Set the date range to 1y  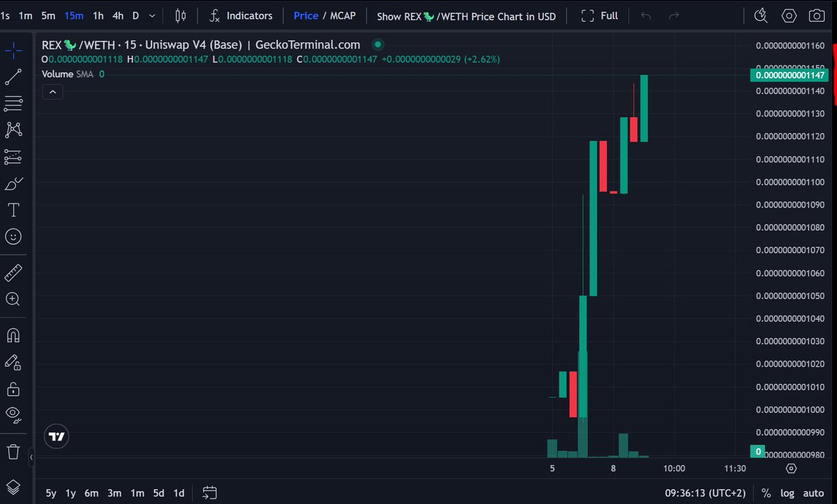pyautogui.click(x=70, y=493)
